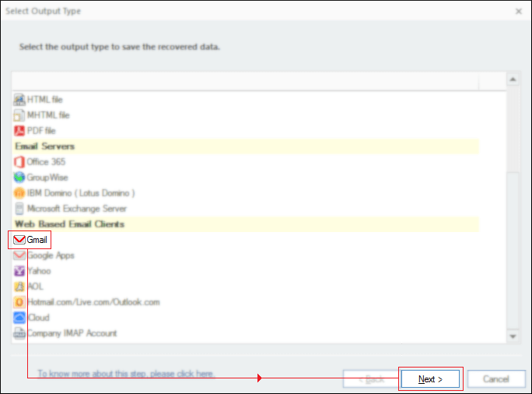Image resolution: width=532 pixels, height=394 pixels.
Task: Click the GroupWise globe icon
Action: [19, 178]
